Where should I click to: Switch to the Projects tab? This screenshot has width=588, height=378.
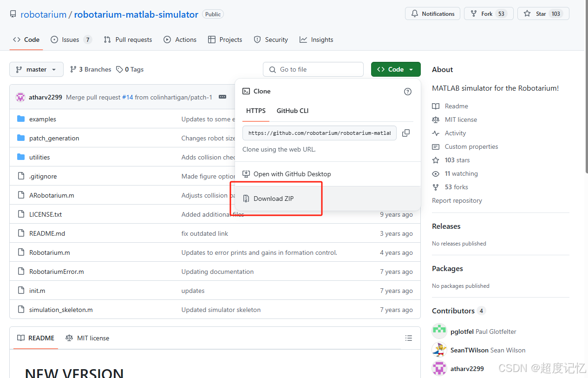click(x=225, y=40)
